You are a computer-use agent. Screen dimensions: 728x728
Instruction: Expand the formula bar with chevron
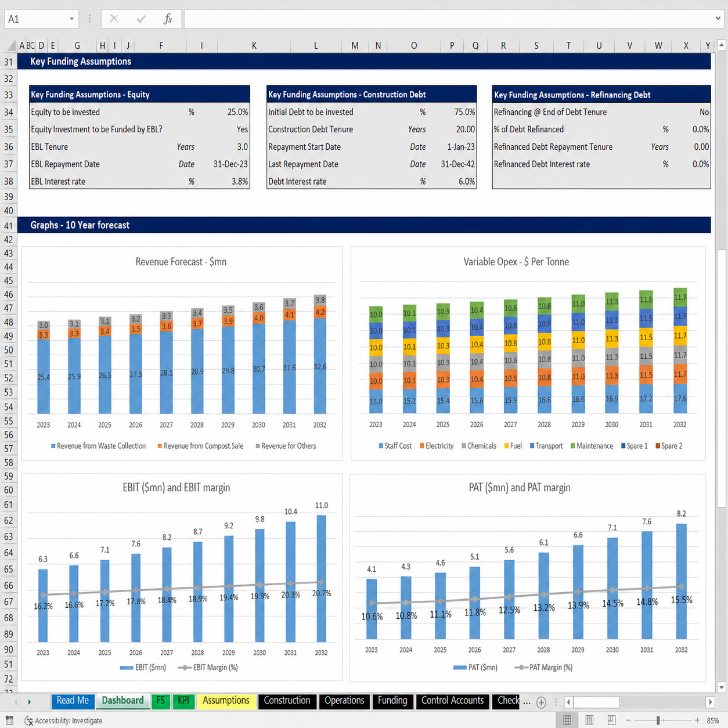pos(718,19)
